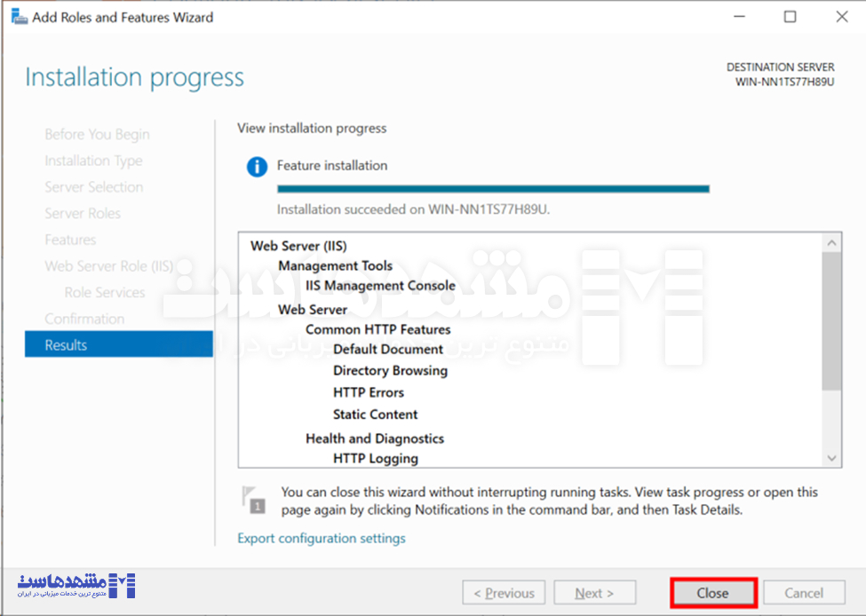This screenshot has height=616, width=866.
Task: Click the Default Document entry
Action: tap(388, 350)
